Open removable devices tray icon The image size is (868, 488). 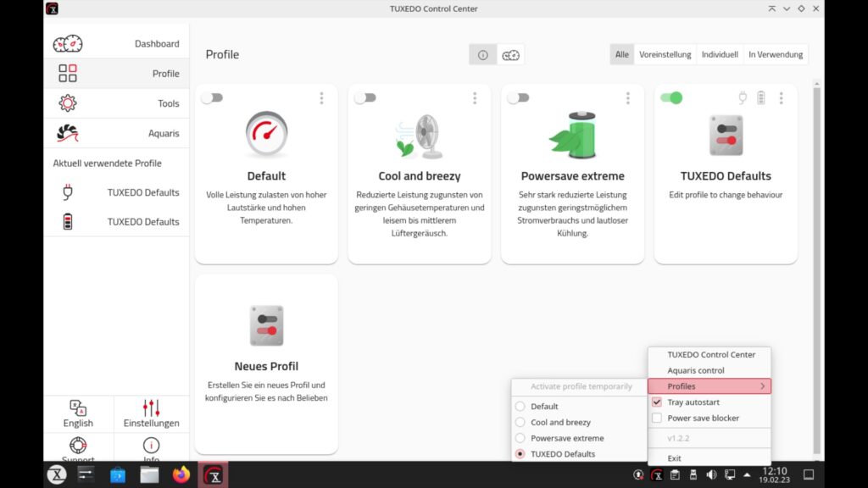point(693,474)
